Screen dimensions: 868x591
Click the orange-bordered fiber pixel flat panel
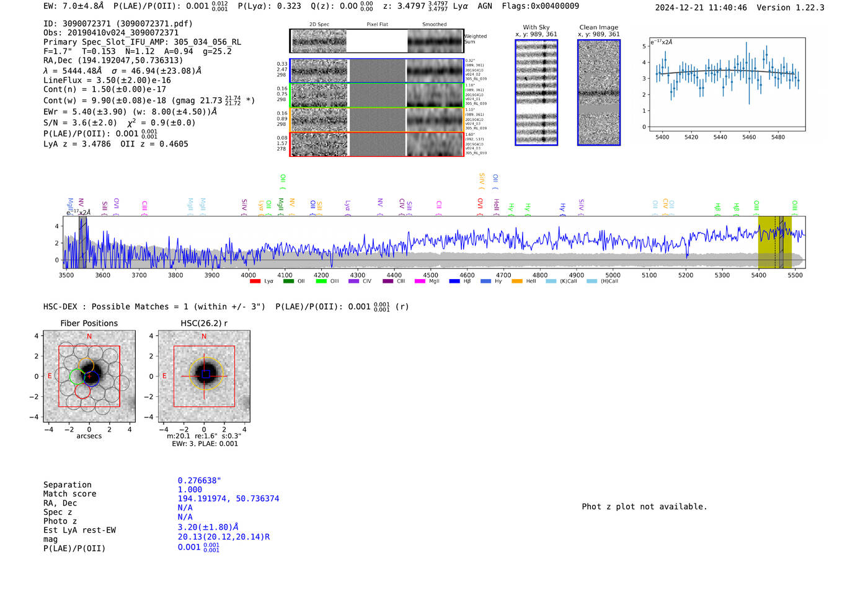click(x=377, y=120)
